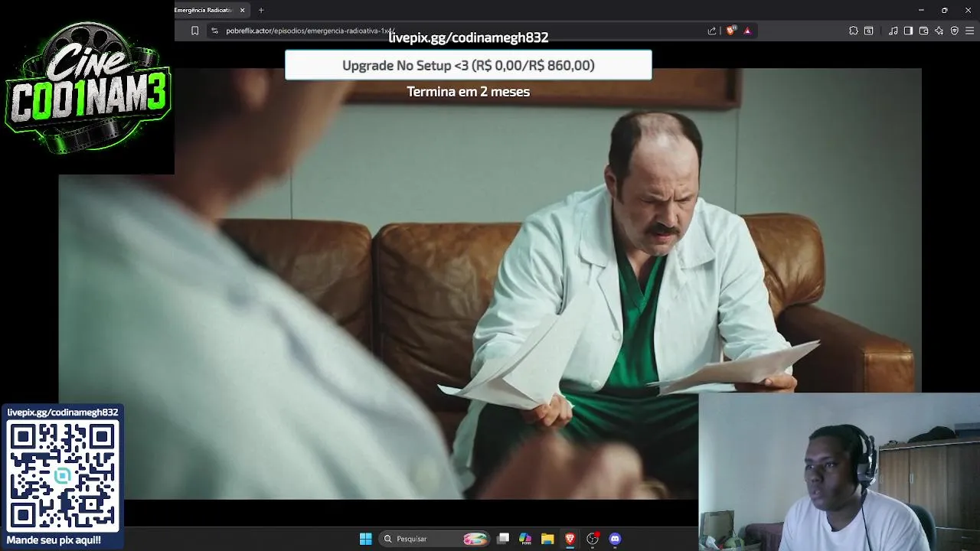The image size is (980, 551).
Task: Close the Emergência Radioativa browser tab
Action: click(x=243, y=10)
